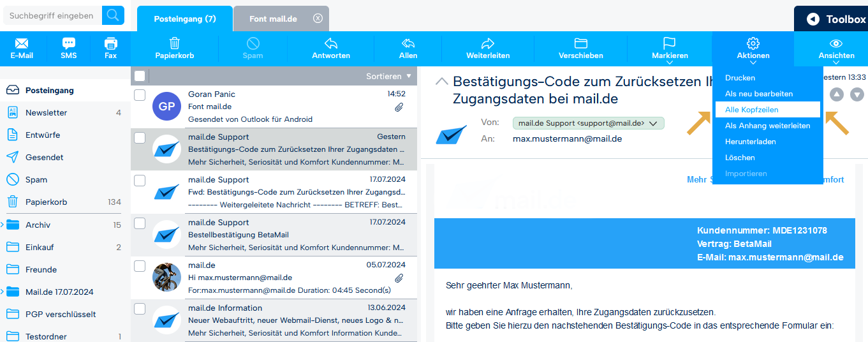Viewport: 868px width, 342px height.
Task: Open the Testordner folder
Action: coord(64,336)
